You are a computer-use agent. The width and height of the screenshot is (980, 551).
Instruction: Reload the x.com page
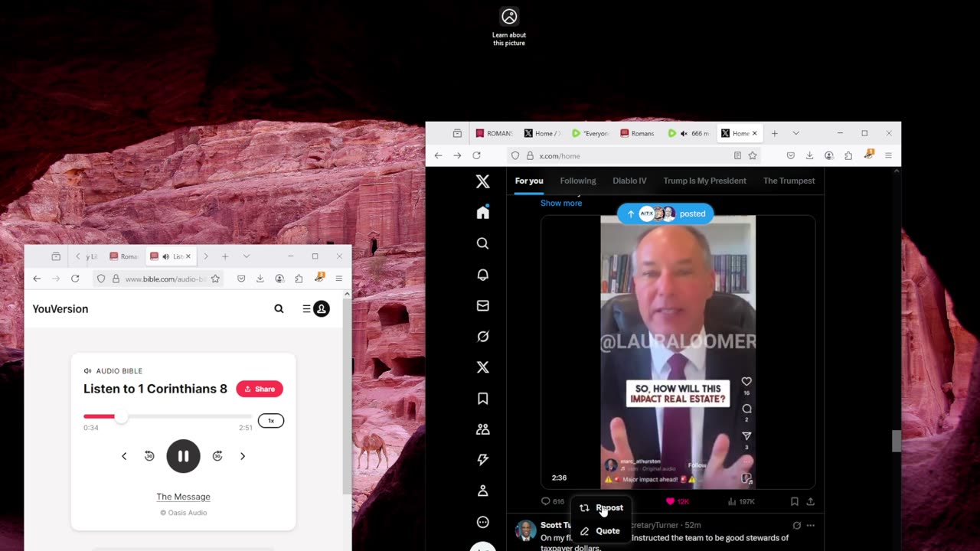tap(476, 155)
